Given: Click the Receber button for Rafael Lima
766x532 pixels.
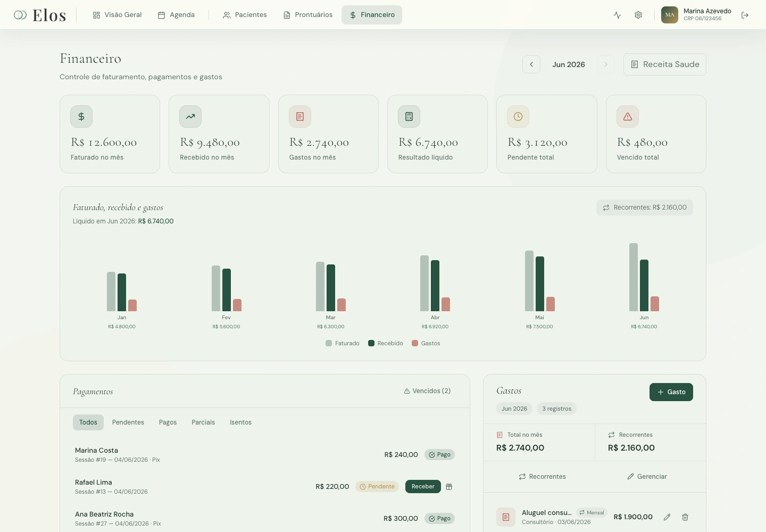Looking at the screenshot, I should (x=423, y=487).
